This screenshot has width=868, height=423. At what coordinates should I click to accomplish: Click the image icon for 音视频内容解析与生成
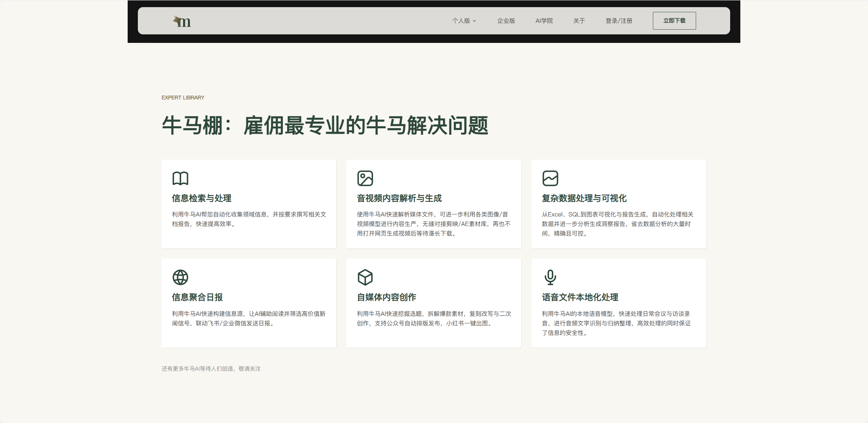(365, 178)
